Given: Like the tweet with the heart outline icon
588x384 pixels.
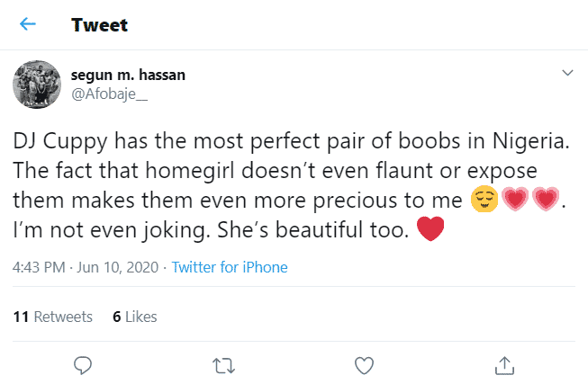Looking at the screenshot, I should click(364, 365).
